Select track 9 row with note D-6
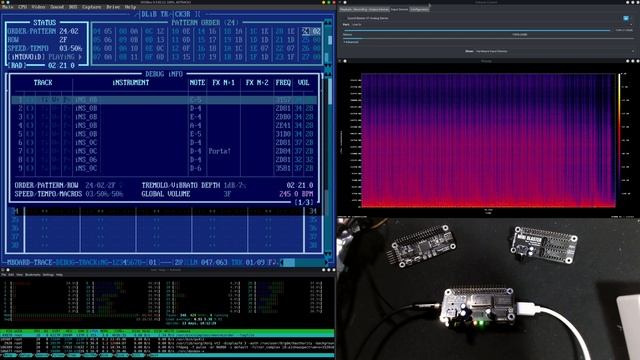This screenshot has height=360, width=640. 164,168
